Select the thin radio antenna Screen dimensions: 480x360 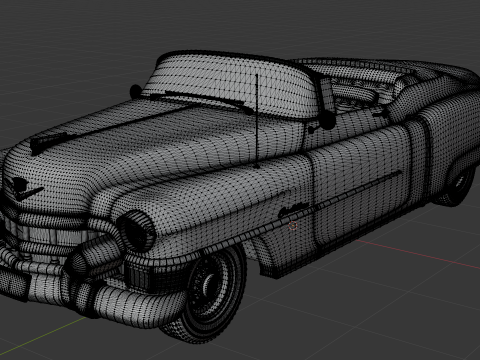click(257, 121)
